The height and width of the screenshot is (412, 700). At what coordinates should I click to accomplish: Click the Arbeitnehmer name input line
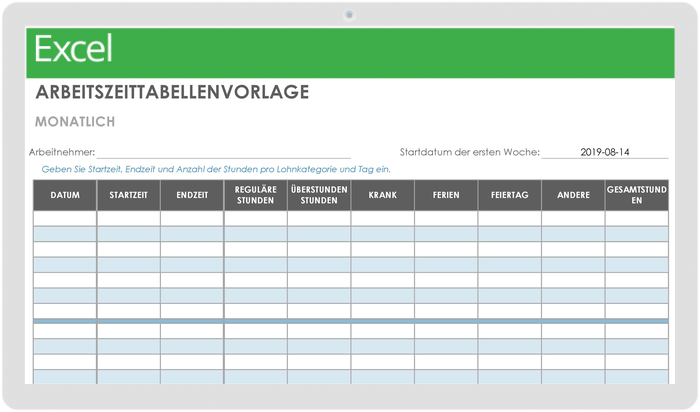[224, 152]
